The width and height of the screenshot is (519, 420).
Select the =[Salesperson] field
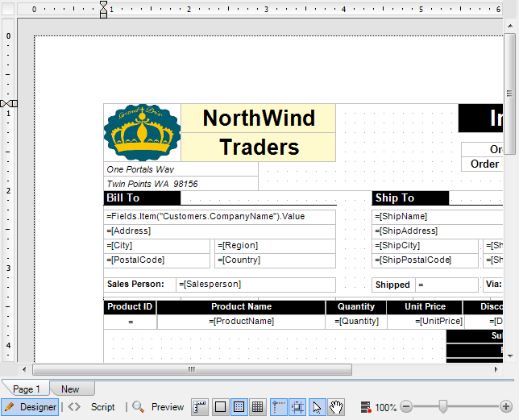[x=255, y=285]
